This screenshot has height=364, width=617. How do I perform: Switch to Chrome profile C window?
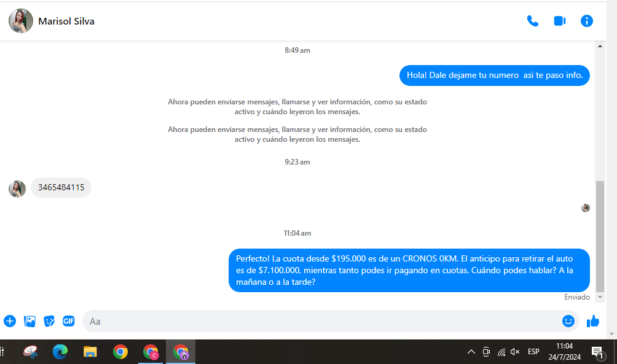coord(151,352)
